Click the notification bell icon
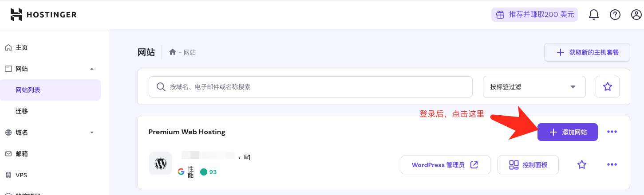This screenshot has height=195, width=644. (x=594, y=15)
